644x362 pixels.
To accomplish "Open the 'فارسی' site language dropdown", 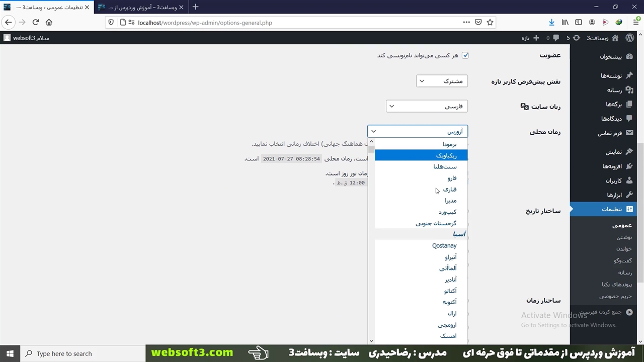I will pos(427,106).
